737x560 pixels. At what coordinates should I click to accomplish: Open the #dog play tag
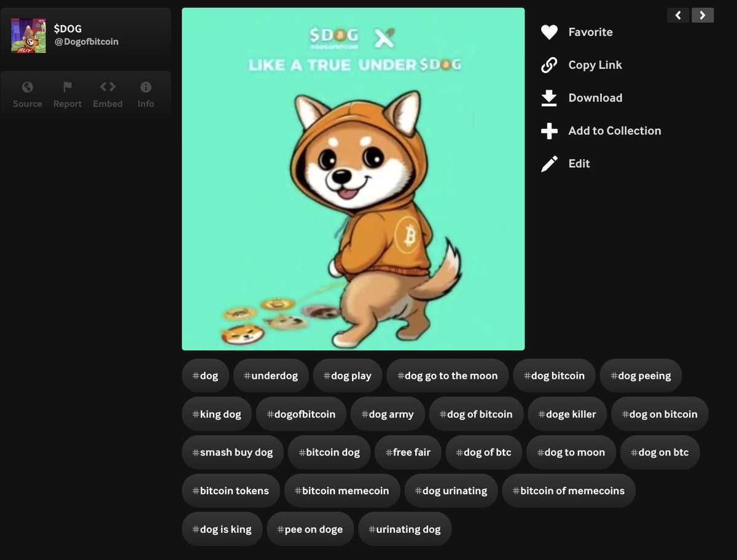(x=348, y=376)
